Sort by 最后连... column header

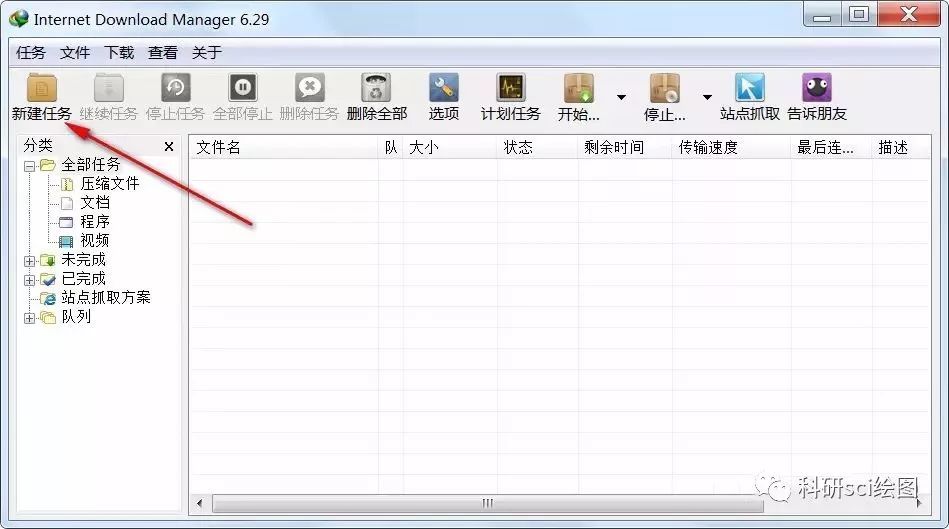tap(832, 147)
